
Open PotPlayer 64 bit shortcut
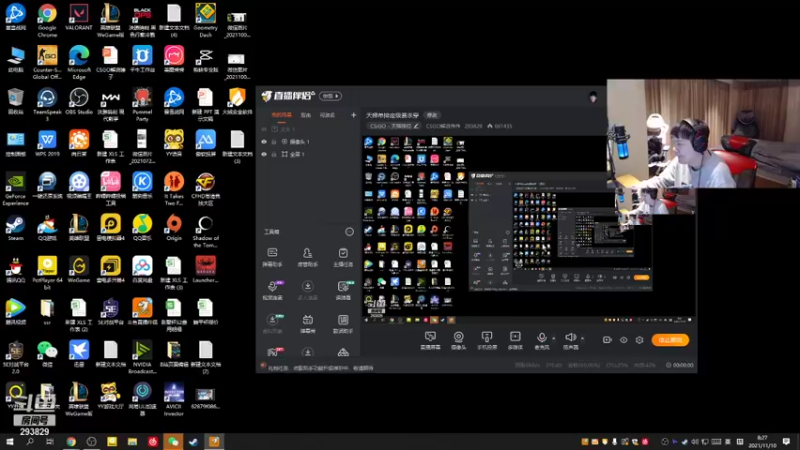(x=47, y=273)
